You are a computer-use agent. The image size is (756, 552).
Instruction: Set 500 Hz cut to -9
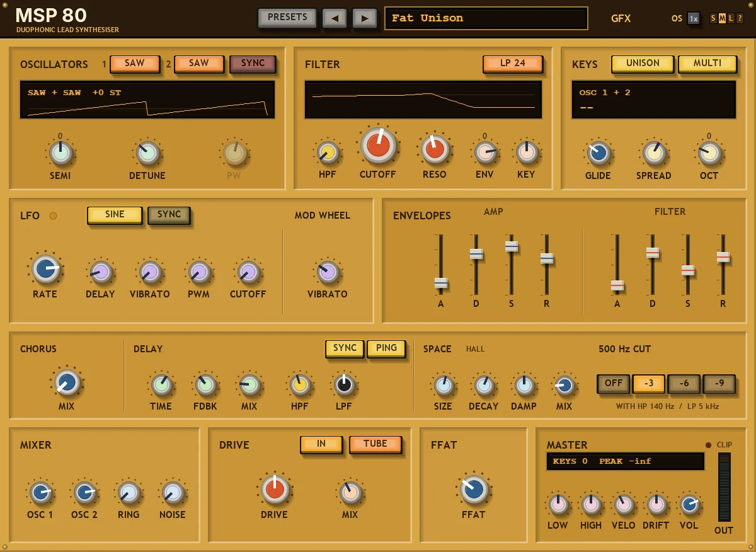tap(719, 384)
